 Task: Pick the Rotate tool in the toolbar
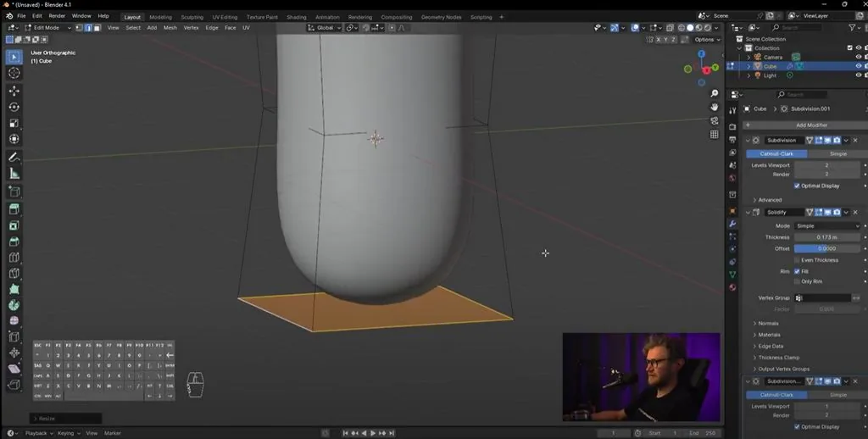pyautogui.click(x=14, y=107)
